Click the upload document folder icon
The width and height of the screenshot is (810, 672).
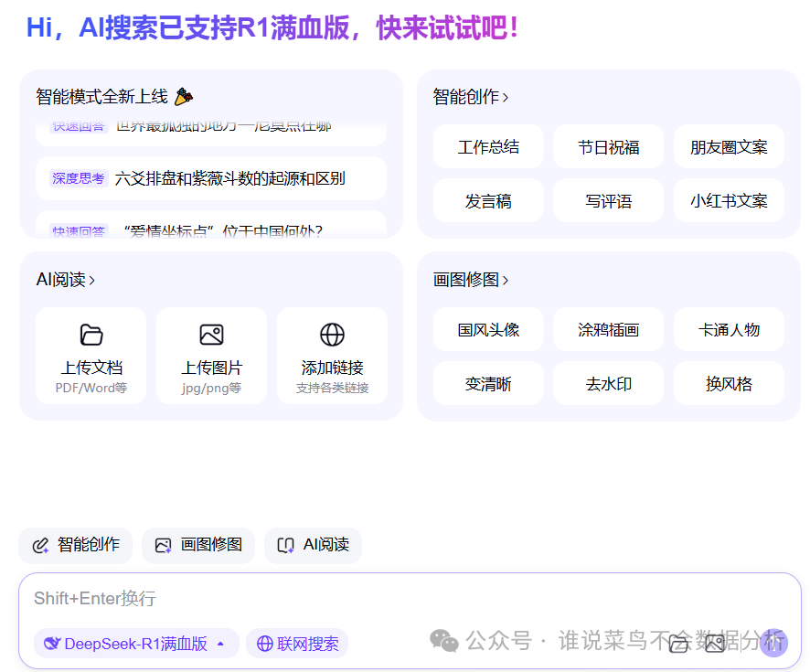[91, 335]
